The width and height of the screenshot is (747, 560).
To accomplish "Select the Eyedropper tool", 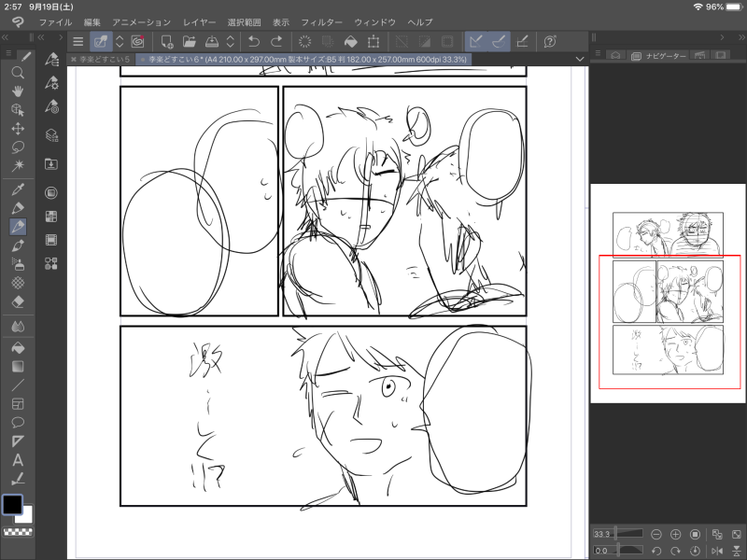I will click(18, 189).
